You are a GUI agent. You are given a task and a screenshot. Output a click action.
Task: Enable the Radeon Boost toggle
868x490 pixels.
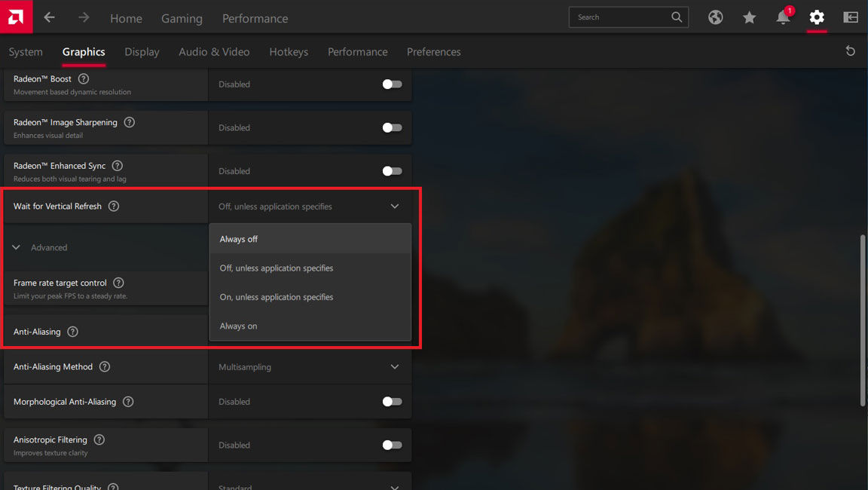tap(392, 84)
